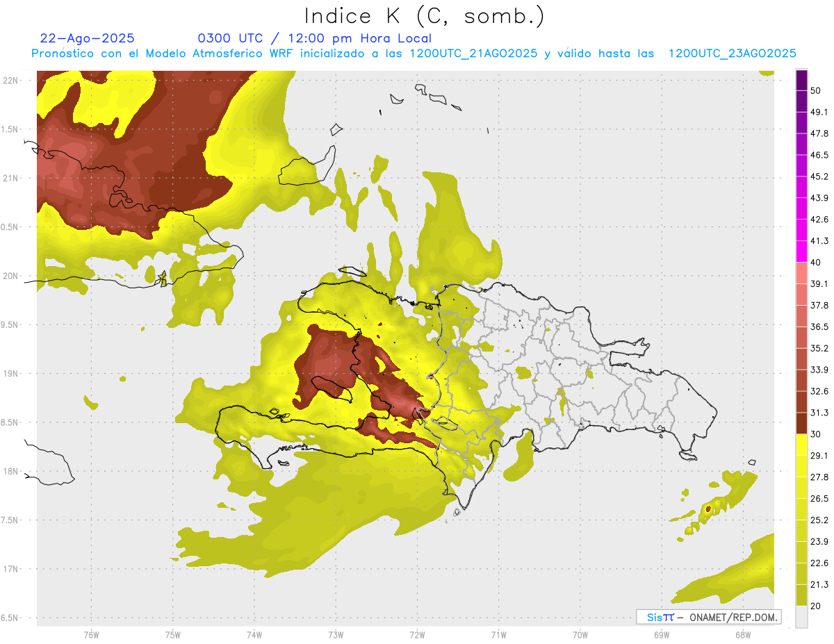Click the latitude label '17N'
The width and height of the screenshot is (834, 644).
click(10, 570)
